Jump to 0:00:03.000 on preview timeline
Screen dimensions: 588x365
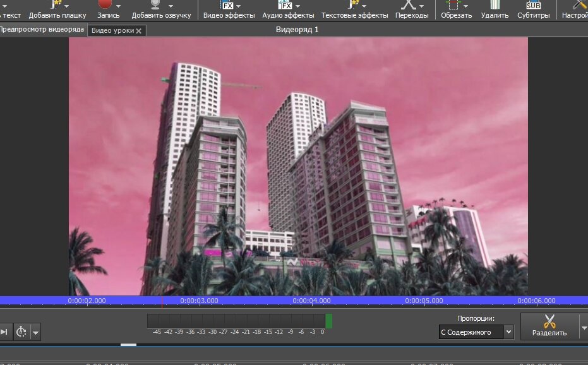coord(199,301)
